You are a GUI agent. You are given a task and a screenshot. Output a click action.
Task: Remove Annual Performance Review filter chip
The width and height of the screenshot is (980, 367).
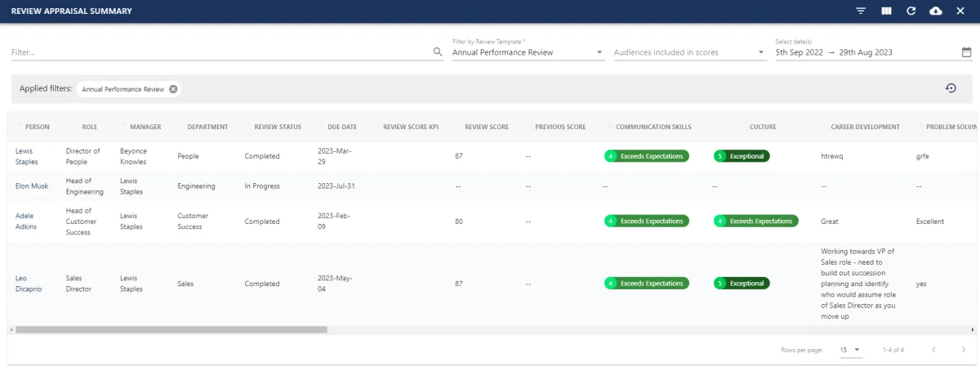coord(173,89)
